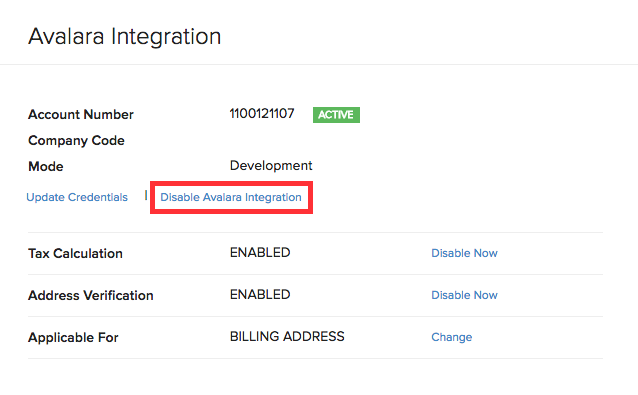Select the Development mode value
The width and height of the screenshot is (638, 395).
271,166
